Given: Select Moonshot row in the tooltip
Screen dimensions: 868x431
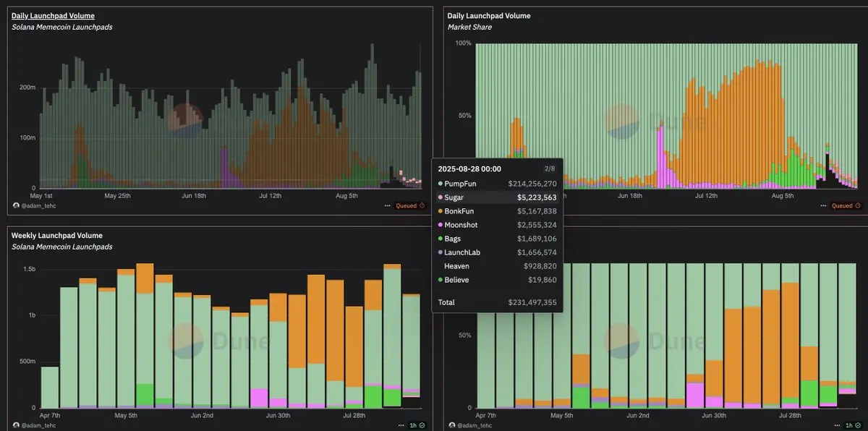Looking at the screenshot, I should 497,225.
